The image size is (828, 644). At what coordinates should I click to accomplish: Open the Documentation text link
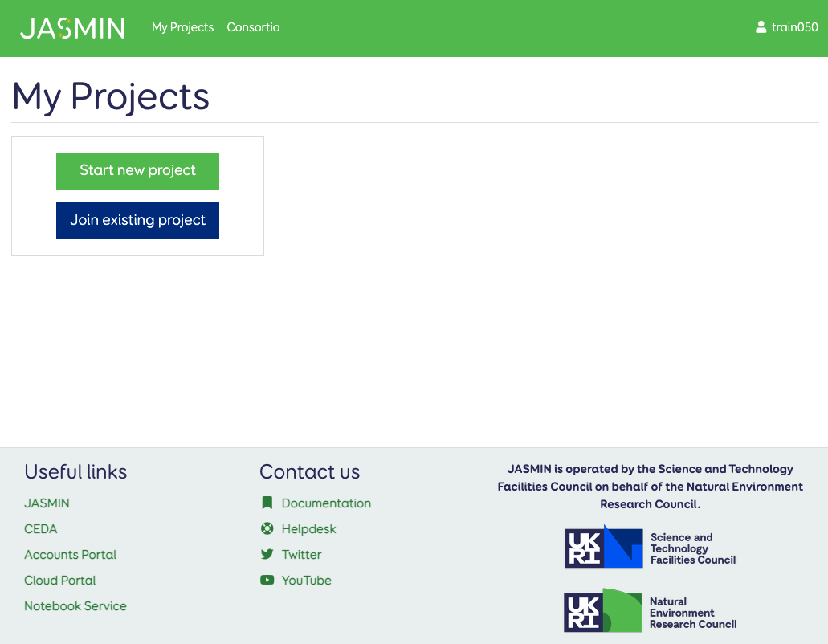[x=326, y=503]
